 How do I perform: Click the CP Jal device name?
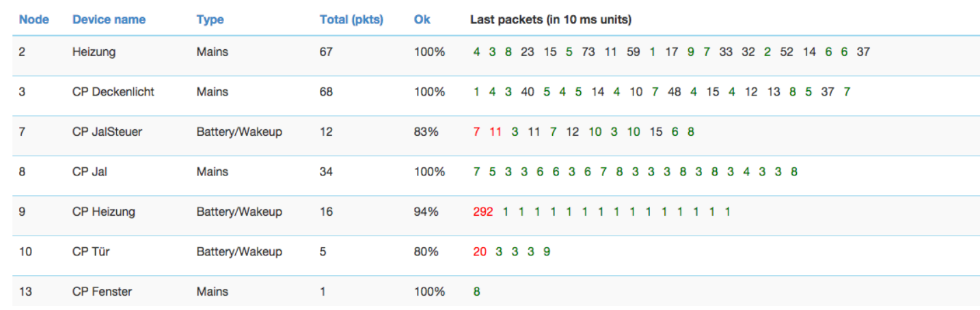(x=90, y=172)
